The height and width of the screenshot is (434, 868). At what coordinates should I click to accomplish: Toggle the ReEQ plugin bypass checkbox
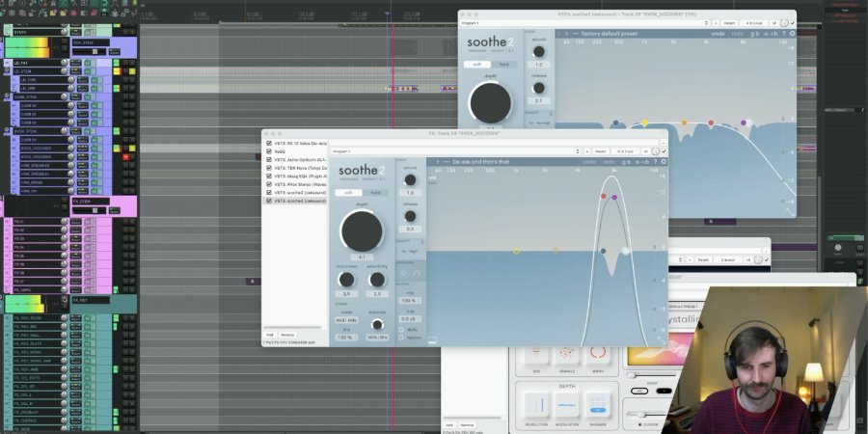(x=269, y=151)
